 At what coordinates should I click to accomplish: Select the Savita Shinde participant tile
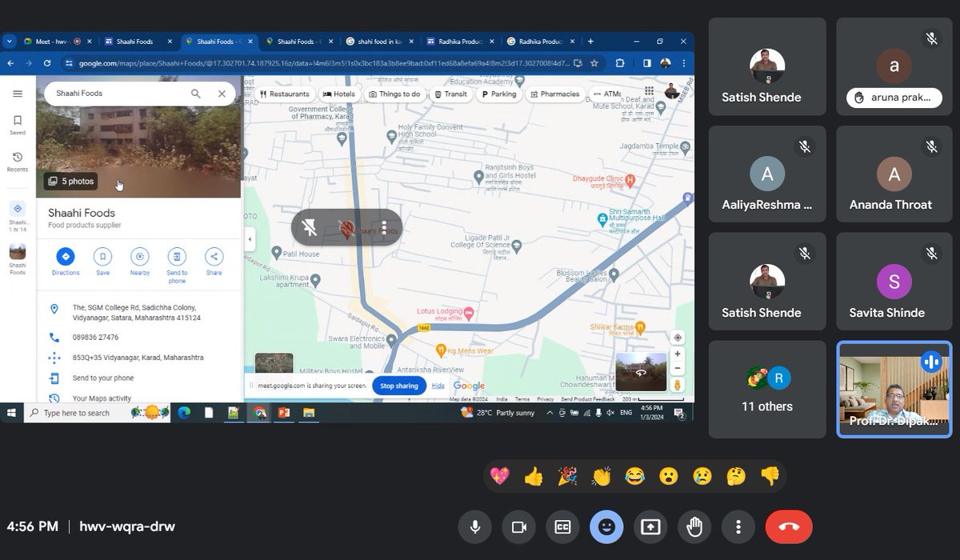[x=894, y=281]
